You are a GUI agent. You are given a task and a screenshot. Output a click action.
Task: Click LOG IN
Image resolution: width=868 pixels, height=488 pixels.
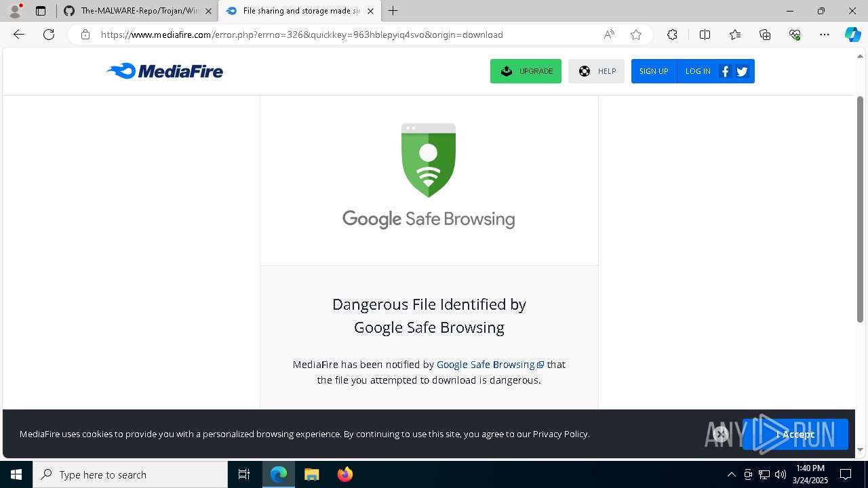point(698,71)
